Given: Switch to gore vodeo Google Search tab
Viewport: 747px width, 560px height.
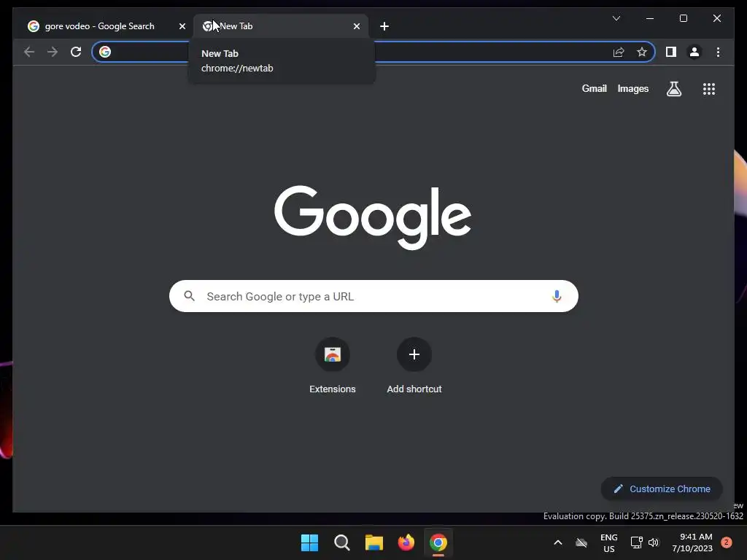Looking at the screenshot, I should [x=107, y=26].
